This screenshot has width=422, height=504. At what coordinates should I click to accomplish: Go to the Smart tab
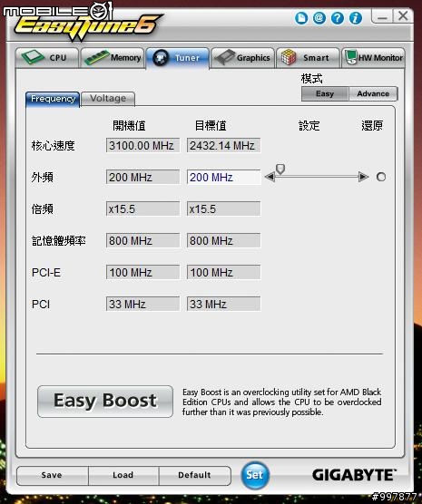coord(308,58)
